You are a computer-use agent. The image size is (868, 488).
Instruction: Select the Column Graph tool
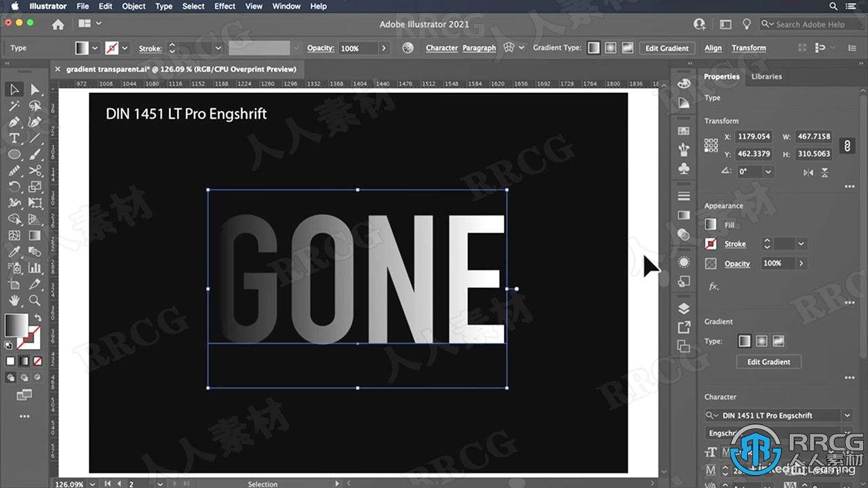(35, 268)
